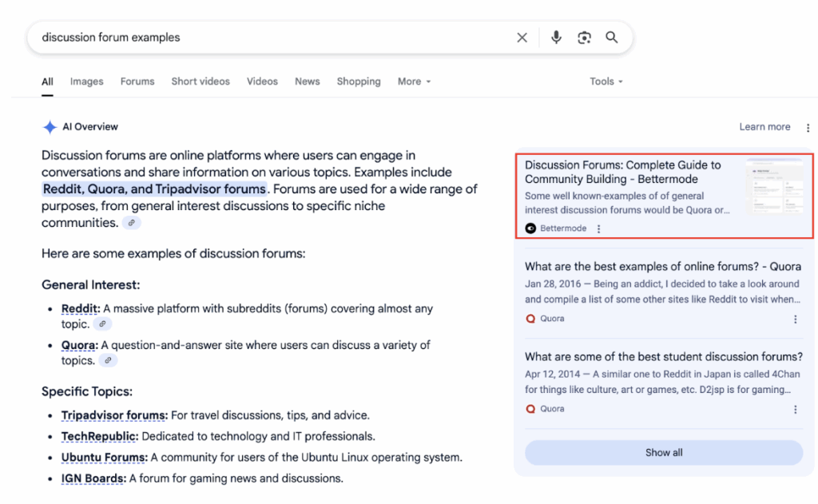Image resolution: width=818 pixels, height=504 pixels.
Task: Open the Tools dropdown
Action: 606,81
